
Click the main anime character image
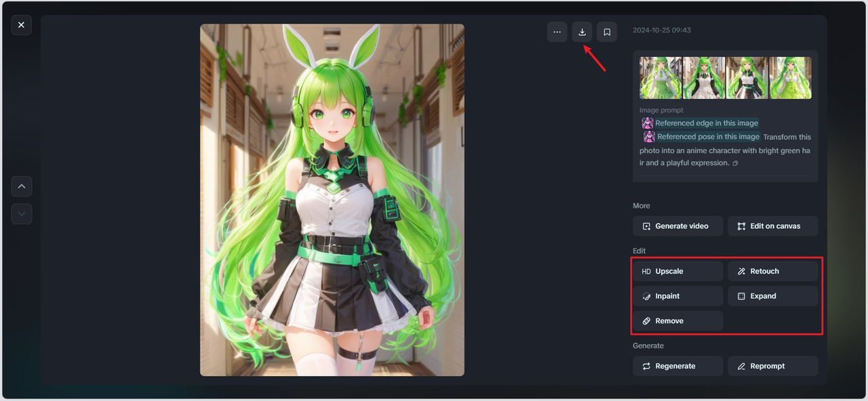pyautogui.click(x=332, y=200)
